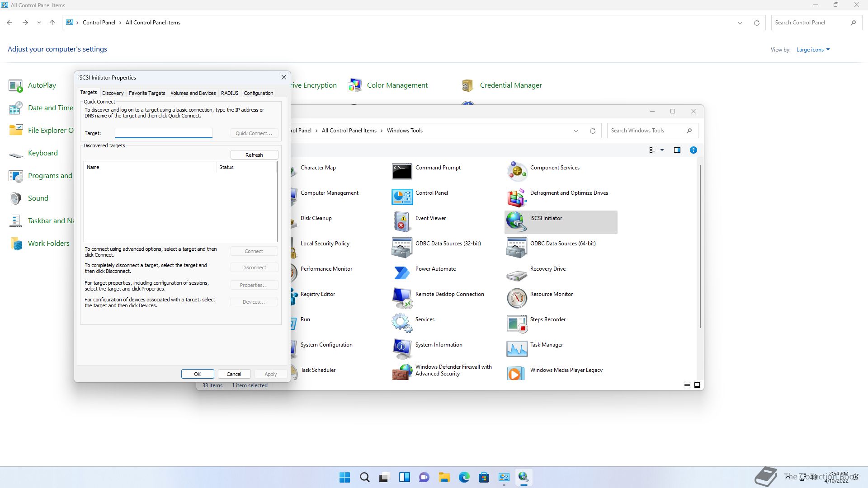Click Cancel in iSCSI Initiator Properties
Image resolution: width=868 pixels, height=488 pixels.
click(234, 374)
